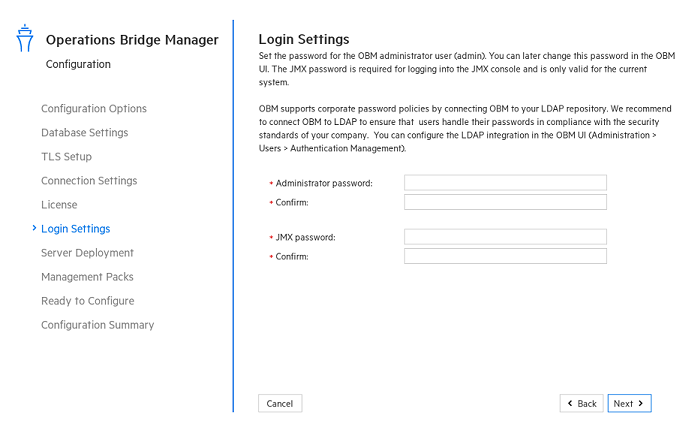This screenshot has width=675, height=432.
Task: Go to the Database Settings step
Action: point(85,133)
